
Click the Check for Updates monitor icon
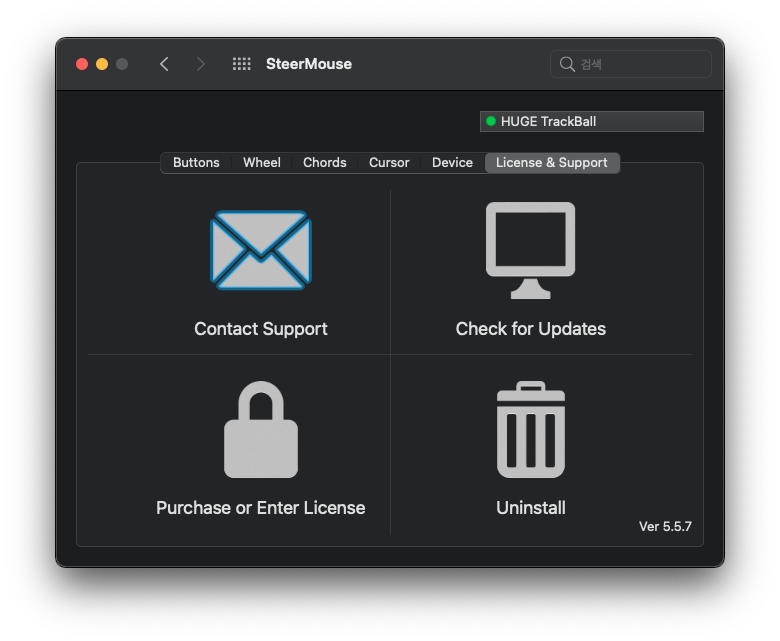click(530, 250)
